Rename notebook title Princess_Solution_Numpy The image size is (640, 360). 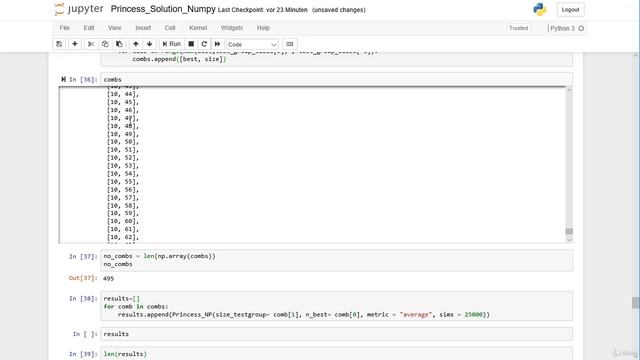click(163, 9)
